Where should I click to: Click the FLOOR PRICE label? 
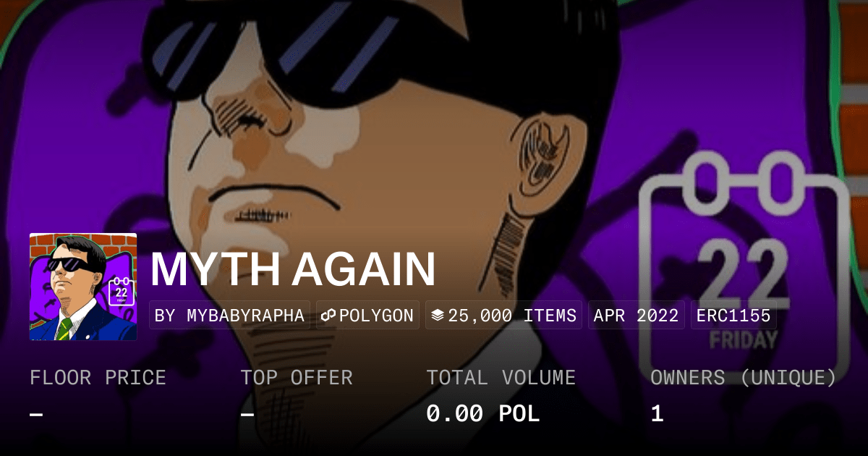[x=98, y=378]
